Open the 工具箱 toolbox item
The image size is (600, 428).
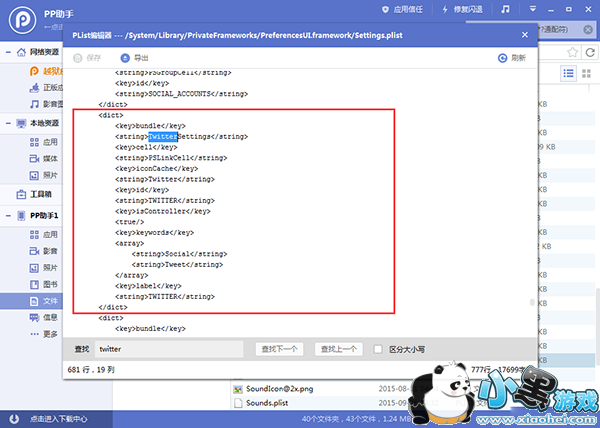pos(34,194)
